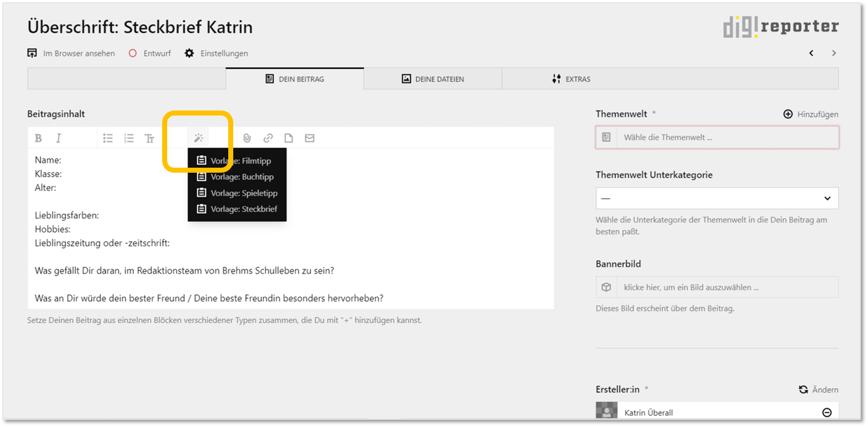Open the EXTRAS tab

[x=571, y=79]
